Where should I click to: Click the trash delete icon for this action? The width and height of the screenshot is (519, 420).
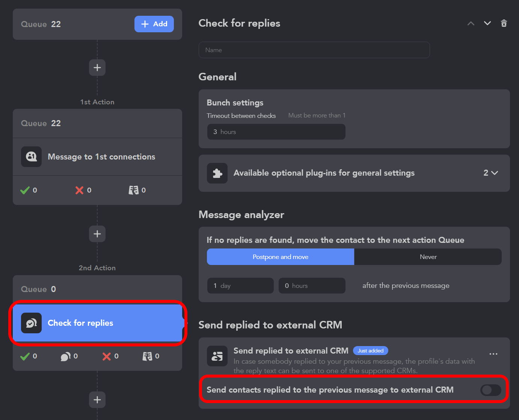click(x=504, y=23)
